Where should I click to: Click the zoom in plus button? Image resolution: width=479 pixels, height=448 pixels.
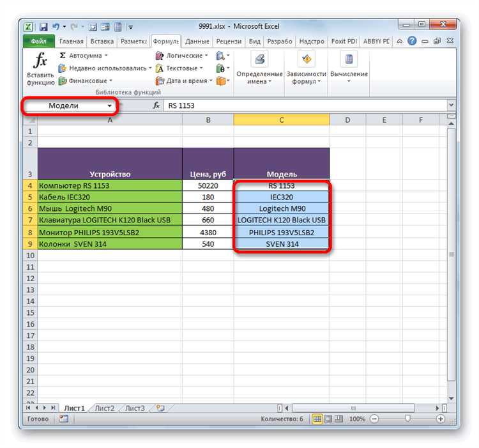pyautogui.click(x=440, y=419)
